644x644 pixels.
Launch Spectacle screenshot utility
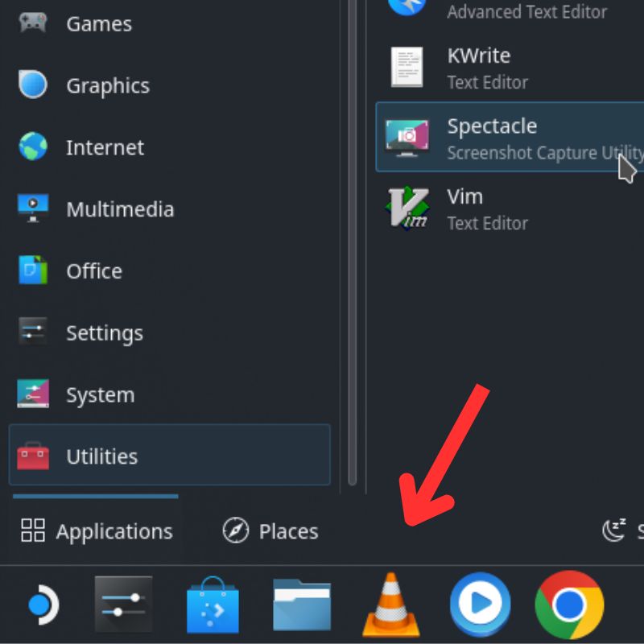(510, 137)
